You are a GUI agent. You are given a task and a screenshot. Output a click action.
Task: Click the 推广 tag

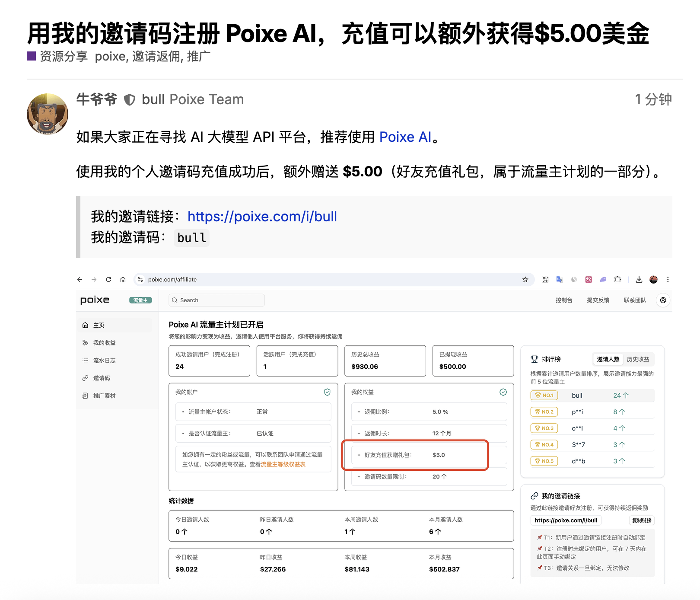[x=199, y=57]
